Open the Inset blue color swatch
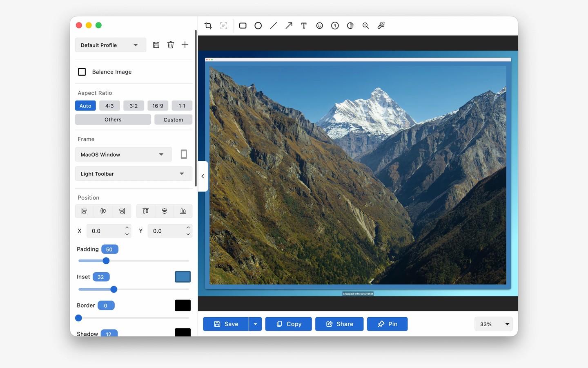This screenshot has width=588, height=368. (x=183, y=277)
